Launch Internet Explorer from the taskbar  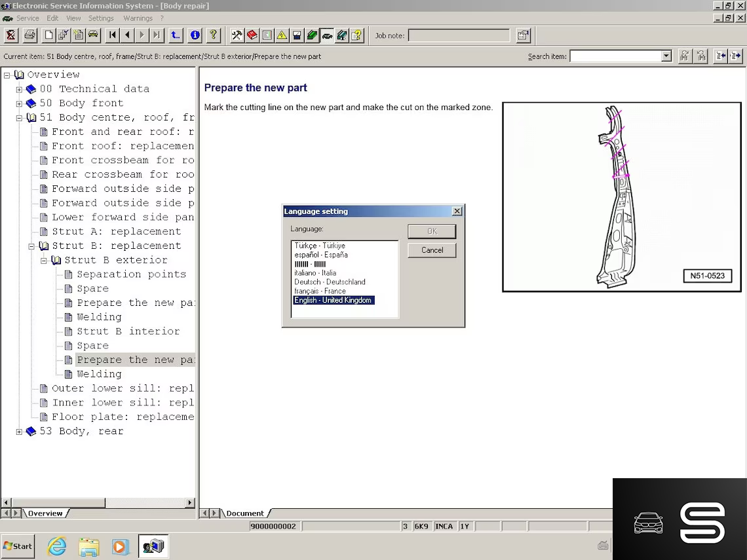(x=57, y=546)
